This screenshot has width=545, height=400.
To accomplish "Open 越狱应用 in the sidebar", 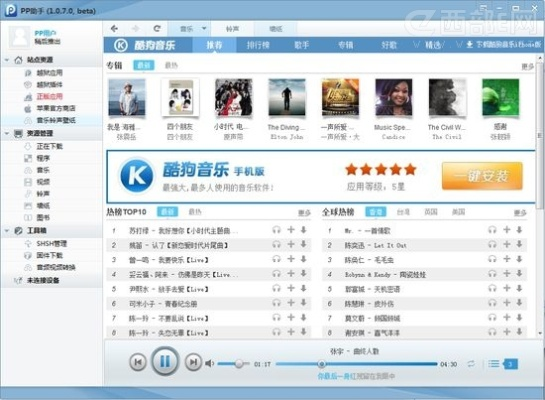I will tap(49, 73).
